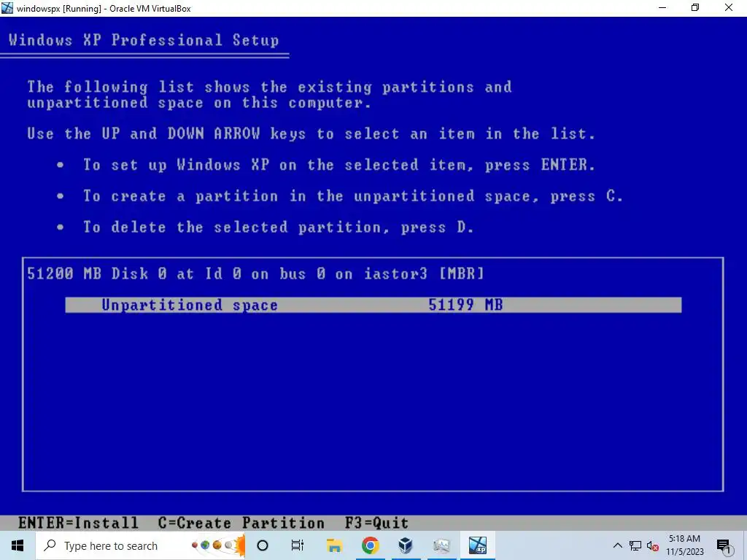Close the VirtualBox VM window
This screenshot has width=747, height=560.
tap(729, 7)
